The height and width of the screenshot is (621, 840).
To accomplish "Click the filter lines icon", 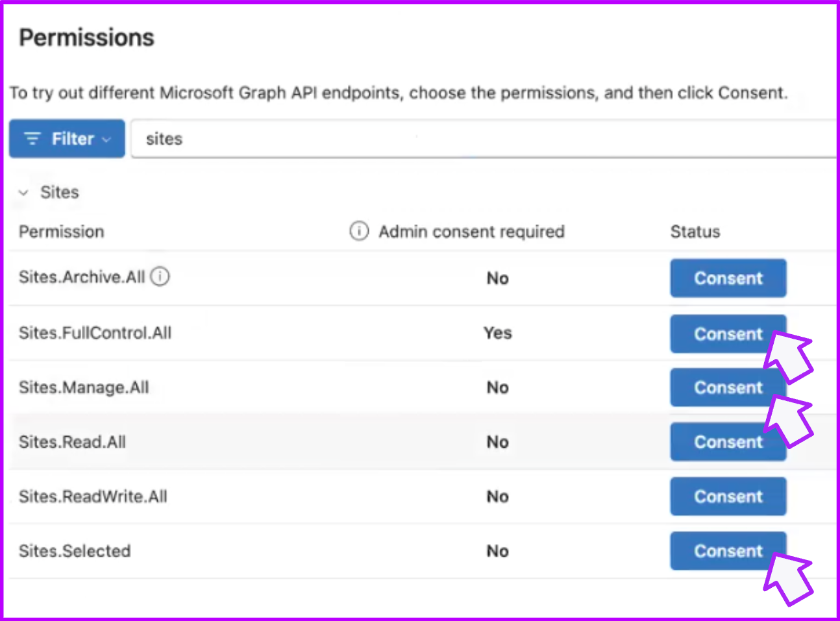I will click(x=32, y=138).
